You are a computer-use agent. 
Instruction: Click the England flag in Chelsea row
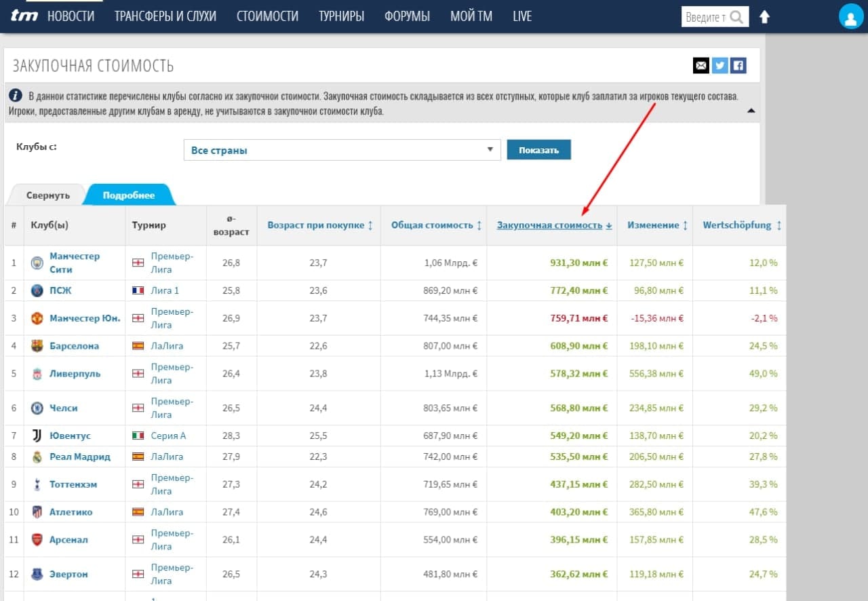tap(138, 408)
